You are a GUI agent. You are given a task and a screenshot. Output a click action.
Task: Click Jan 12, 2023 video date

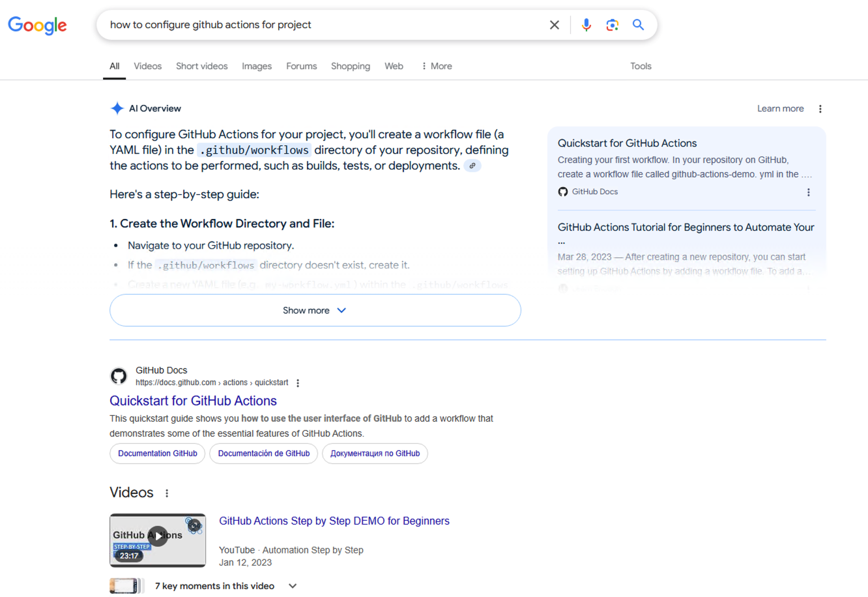click(x=246, y=562)
